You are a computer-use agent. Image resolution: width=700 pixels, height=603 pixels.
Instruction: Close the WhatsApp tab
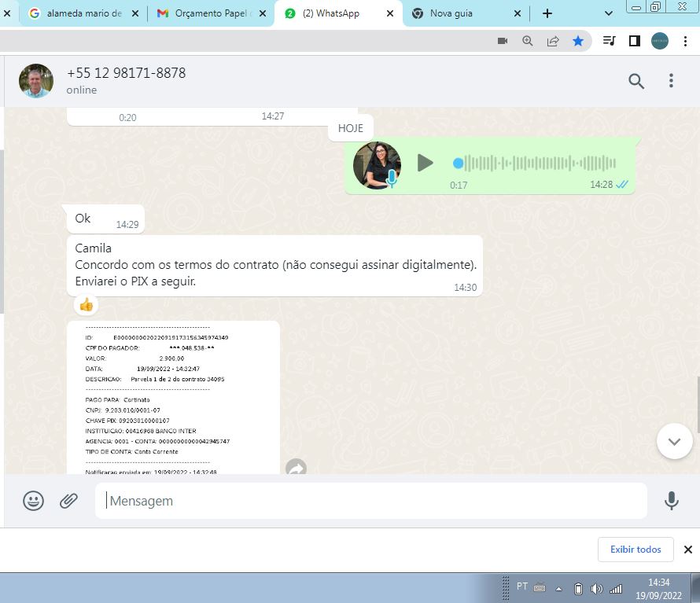[x=390, y=13]
